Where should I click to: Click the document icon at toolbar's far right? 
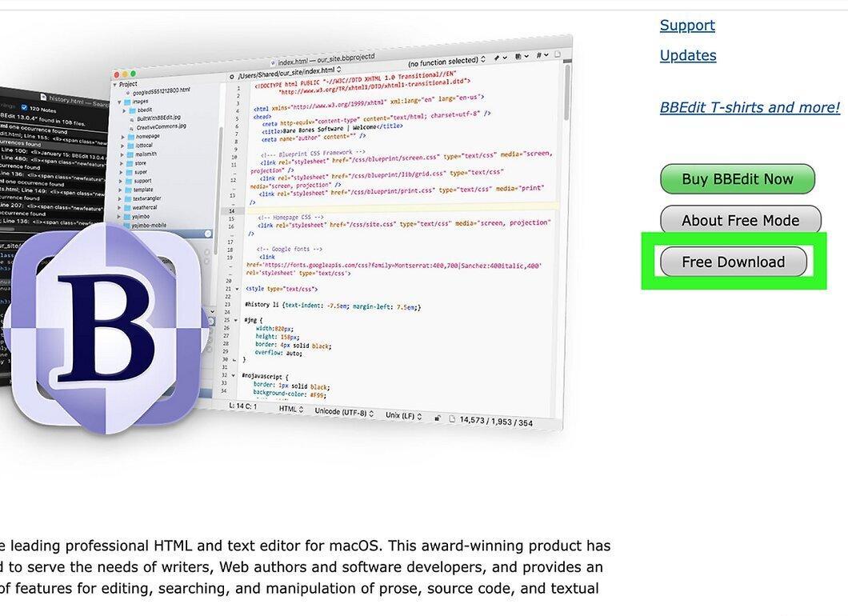pos(558,54)
